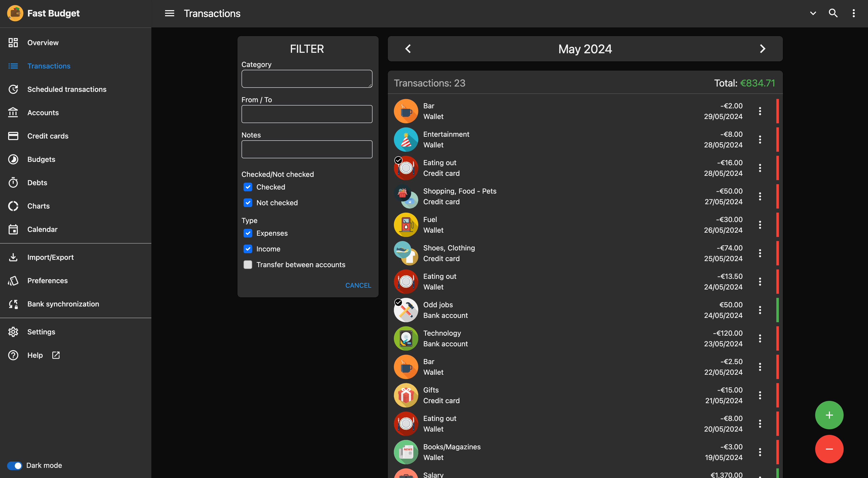Click the Preferences swatches icon

click(13, 280)
